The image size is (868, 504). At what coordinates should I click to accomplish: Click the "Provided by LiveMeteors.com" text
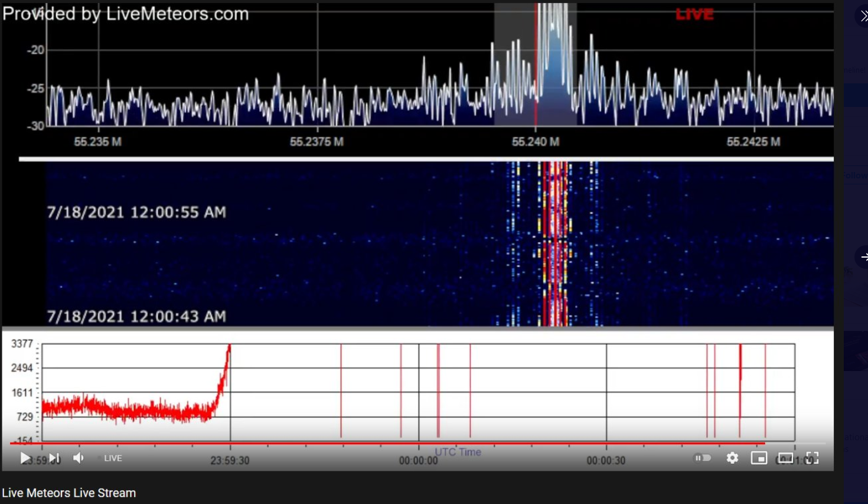pos(126,14)
